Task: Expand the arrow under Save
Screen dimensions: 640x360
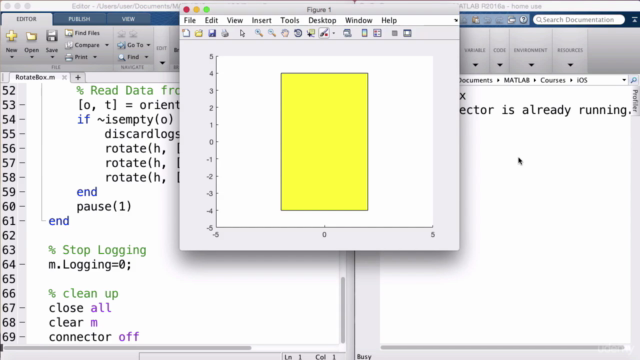Action: click(x=51, y=57)
